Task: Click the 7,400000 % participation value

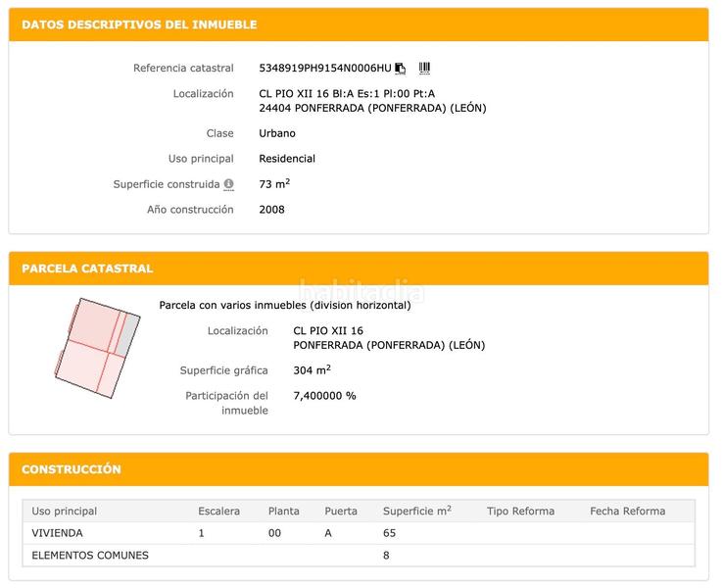Action: click(x=324, y=396)
